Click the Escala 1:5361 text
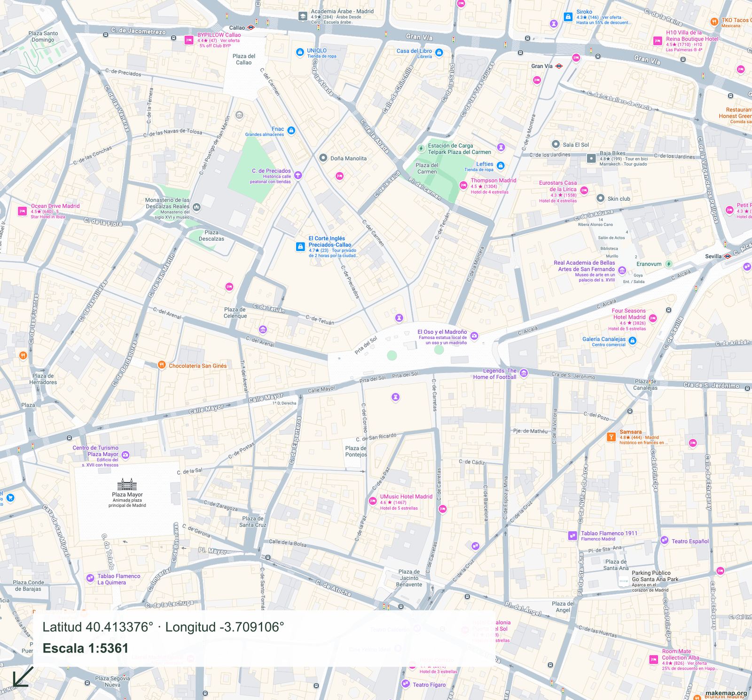This screenshot has width=752, height=700. click(x=86, y=648)
